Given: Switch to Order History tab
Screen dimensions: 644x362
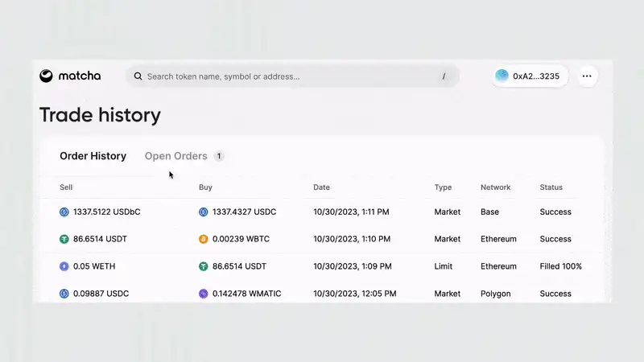Looking at the screenshot, I should [x=93, y=156].
